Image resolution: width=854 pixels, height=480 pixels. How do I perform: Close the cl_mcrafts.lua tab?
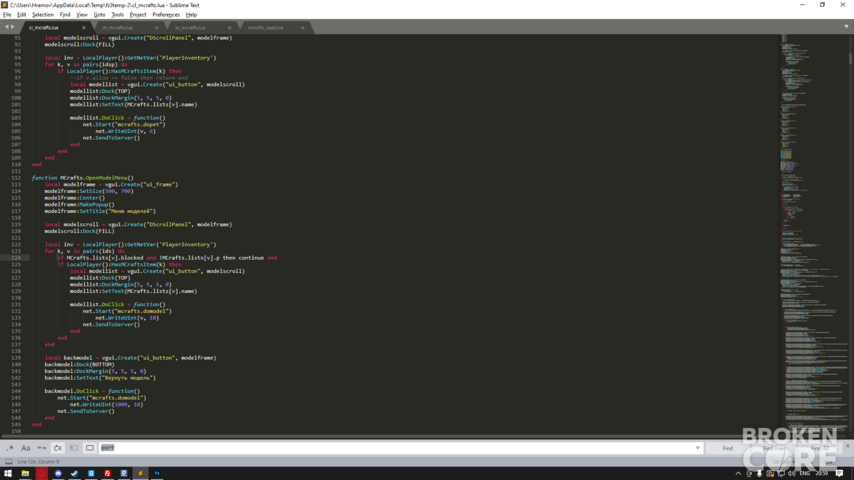(83, 28)
